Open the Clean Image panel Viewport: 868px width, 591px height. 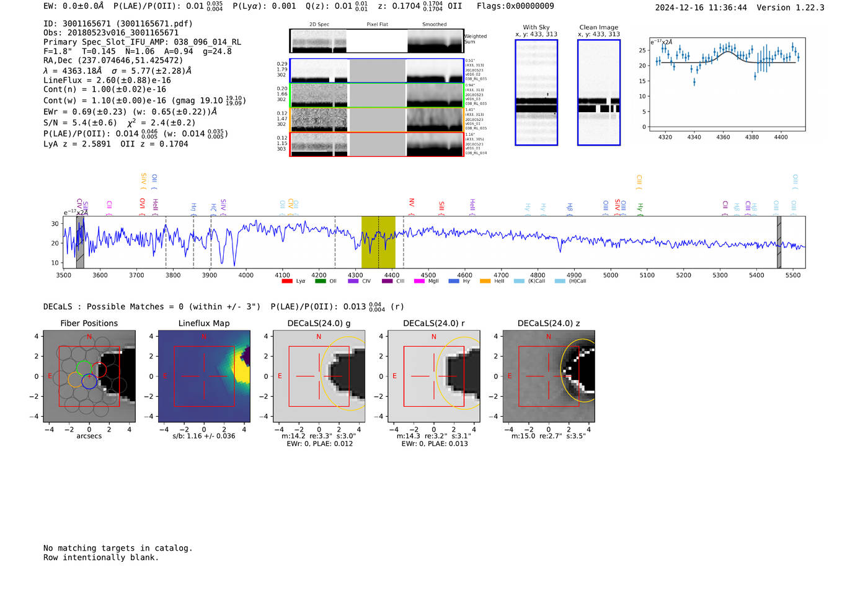point(599,92)
